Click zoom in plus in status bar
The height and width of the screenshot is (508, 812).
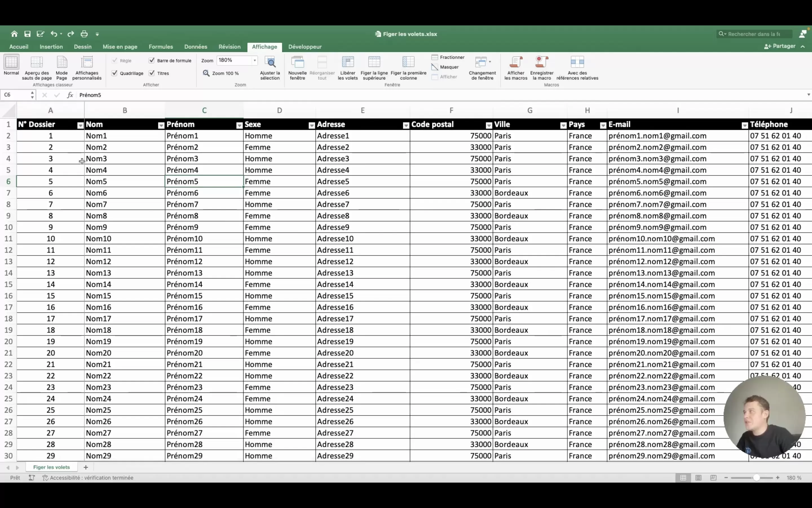[778, 478]
